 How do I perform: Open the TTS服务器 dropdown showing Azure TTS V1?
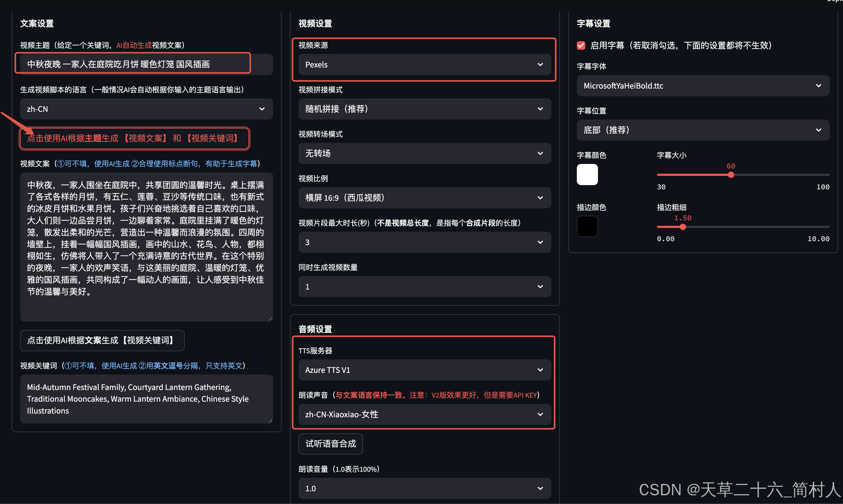pyautogui.click(x=424, y=370)
